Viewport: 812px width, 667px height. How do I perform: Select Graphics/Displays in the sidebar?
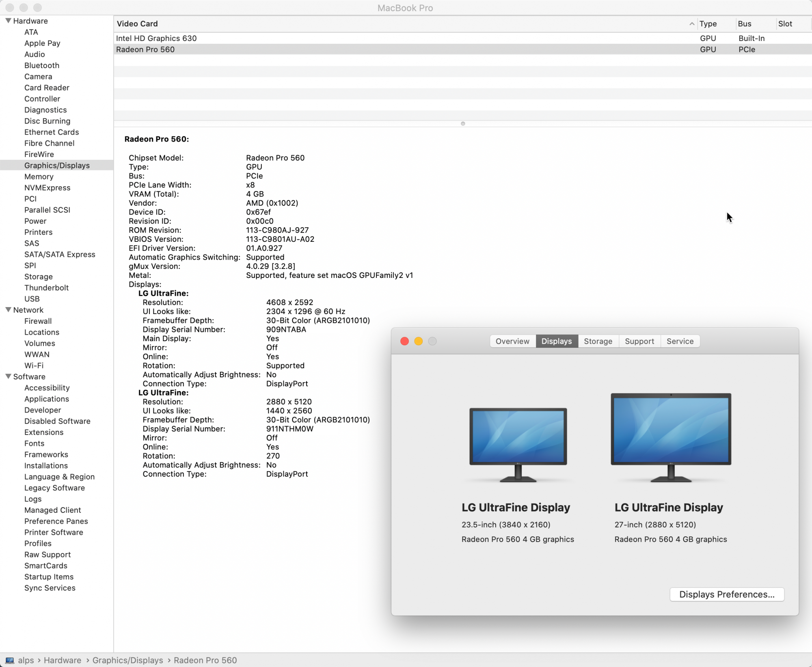pyautogui.click(x=57, y=166)
